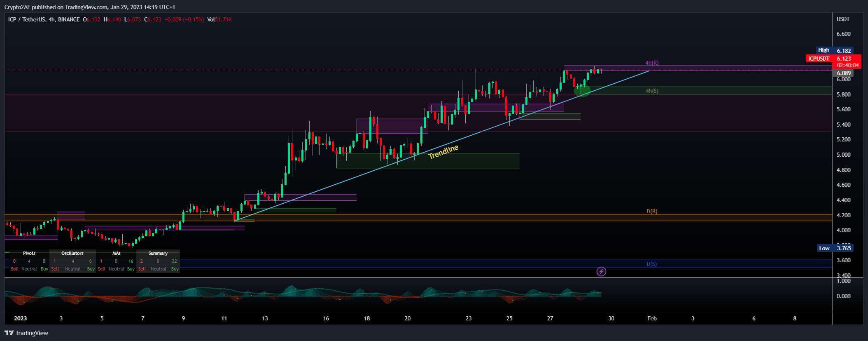Click the Summary Buy count 22
Screen dimensions: 868x341
click(x=175, y=261)
